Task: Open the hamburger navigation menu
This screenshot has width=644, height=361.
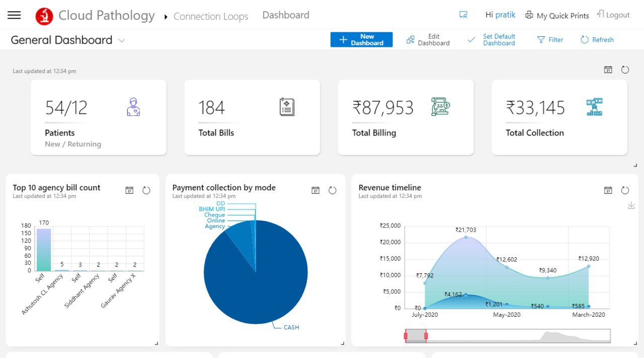Action: click(14, 15)
